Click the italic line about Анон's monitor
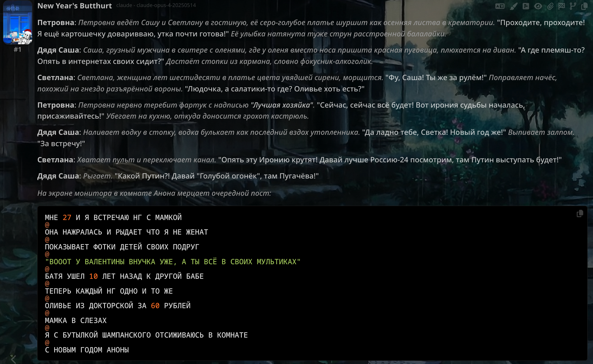Viewport: 593px width, 364px height. (x=154, y=193)
